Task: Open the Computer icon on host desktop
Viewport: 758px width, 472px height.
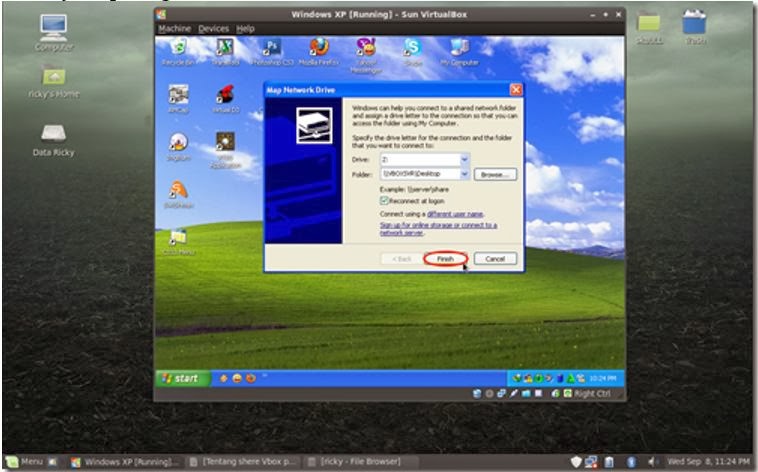Action: point(54,32)
